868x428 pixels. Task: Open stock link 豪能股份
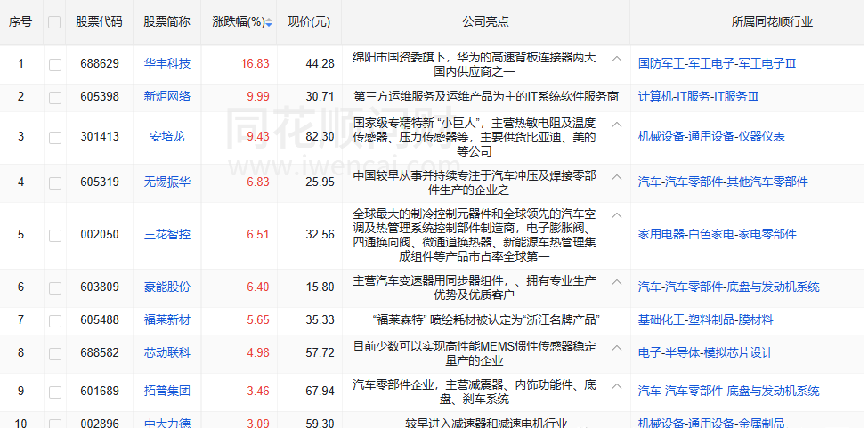tap(166, 287)
